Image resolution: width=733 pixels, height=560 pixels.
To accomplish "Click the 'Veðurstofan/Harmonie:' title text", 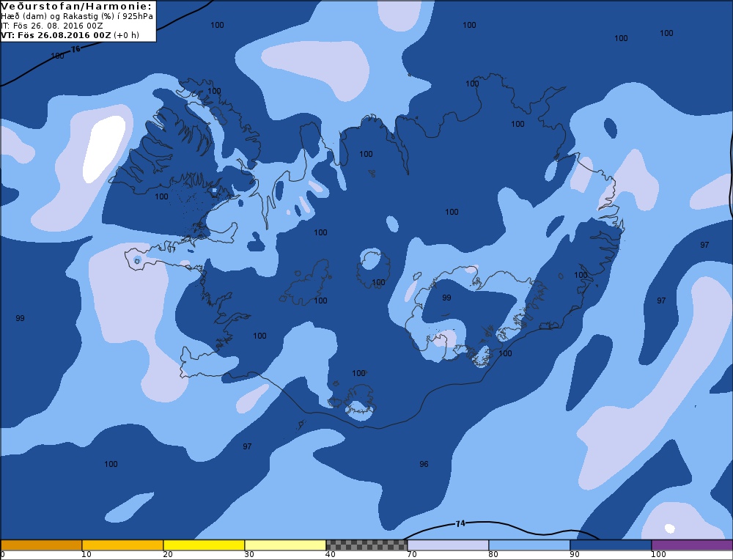I will [x=77, y=6].
